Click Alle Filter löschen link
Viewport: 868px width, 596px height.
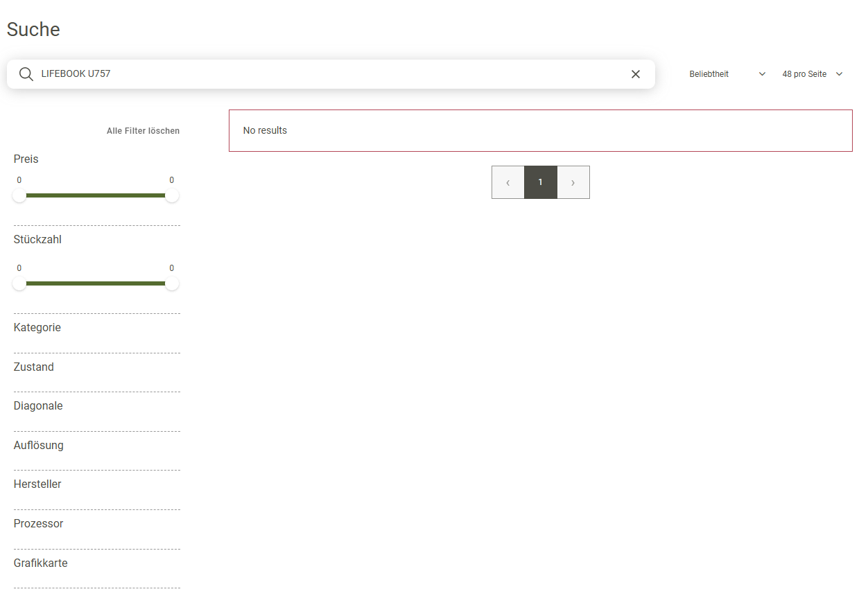tap(143, 131)
